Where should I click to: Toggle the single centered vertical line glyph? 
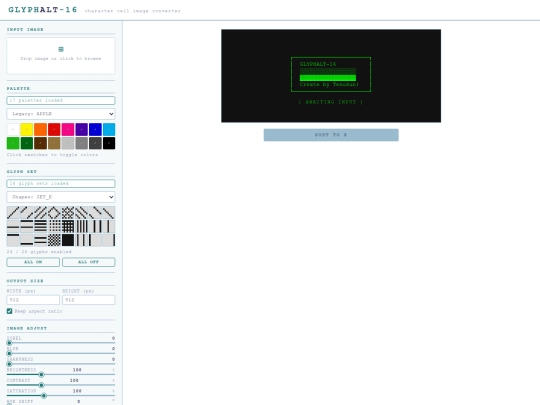(x=109, y=226)
